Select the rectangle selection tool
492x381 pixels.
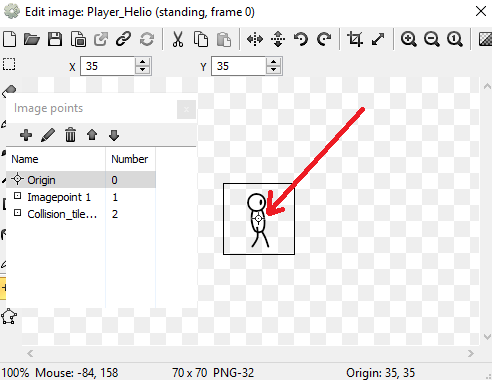[x=9, y=64]
